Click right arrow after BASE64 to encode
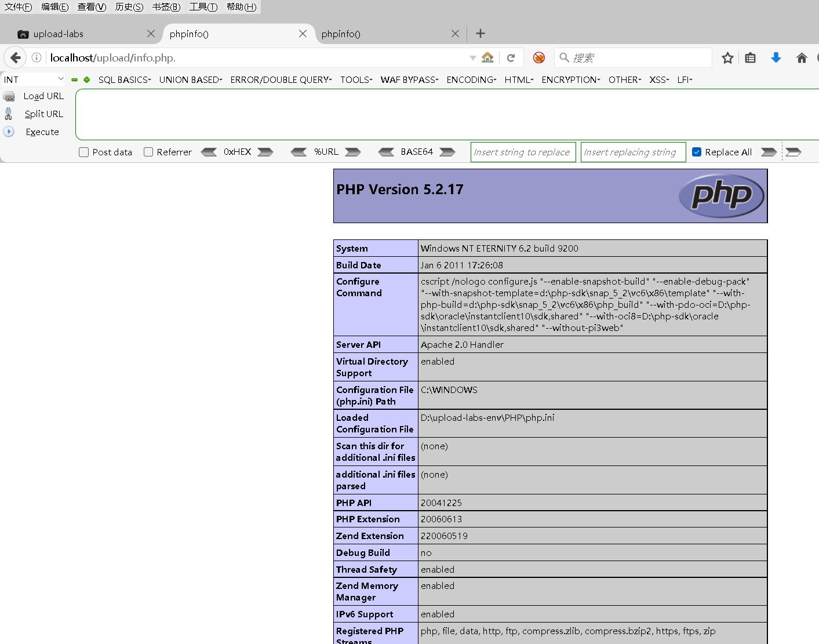Viewport: 819px width, 644px height. pos(447,152)
